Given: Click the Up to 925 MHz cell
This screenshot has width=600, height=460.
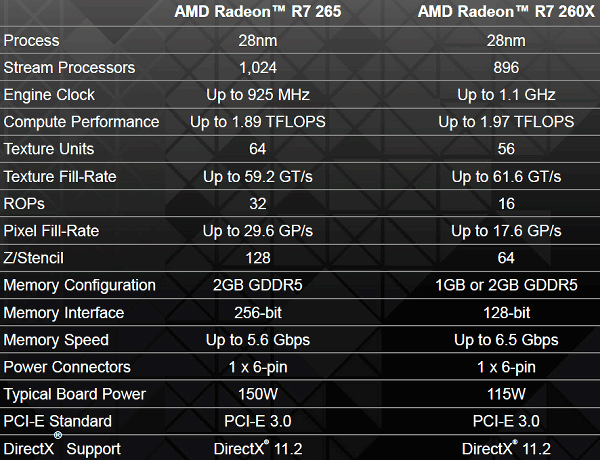Looking at the screenshot, I should [x=258, y=95].
